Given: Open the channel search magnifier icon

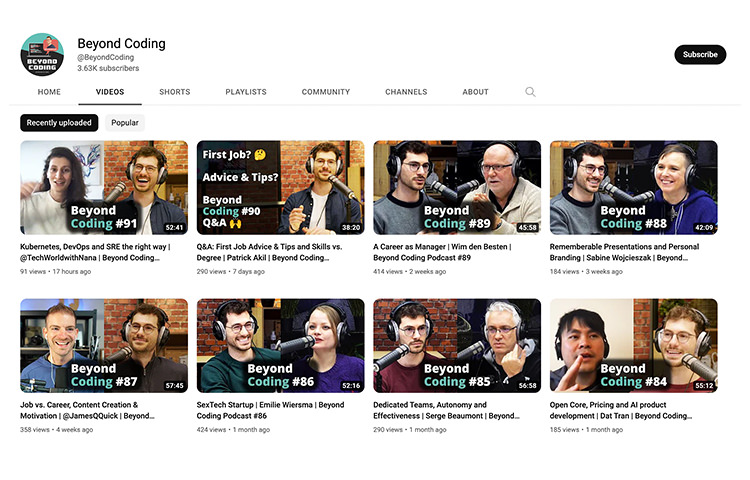Looking at the screenshot, I should [x=530, y=92].
